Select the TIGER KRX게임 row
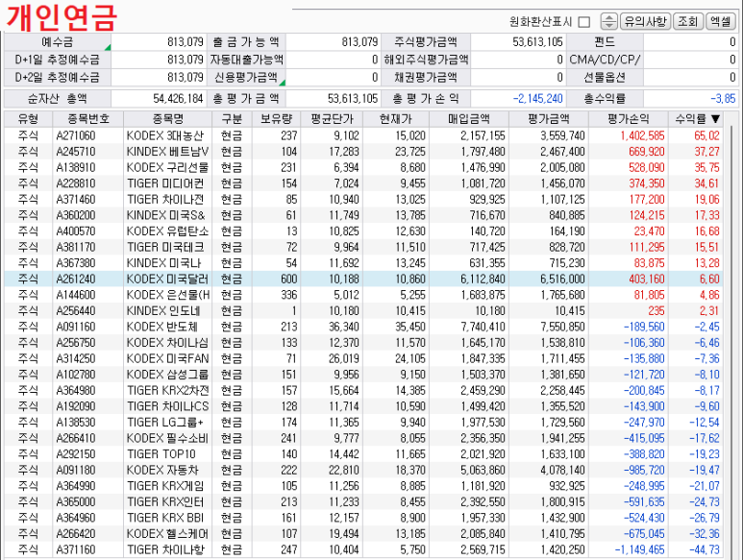 [x=363, y=486]
